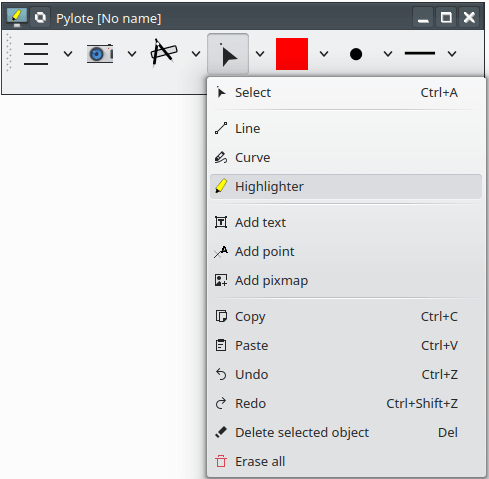Select the Curve drawing tool entry
The width and height of the screenshot is (489, 479).
point(346,158)
